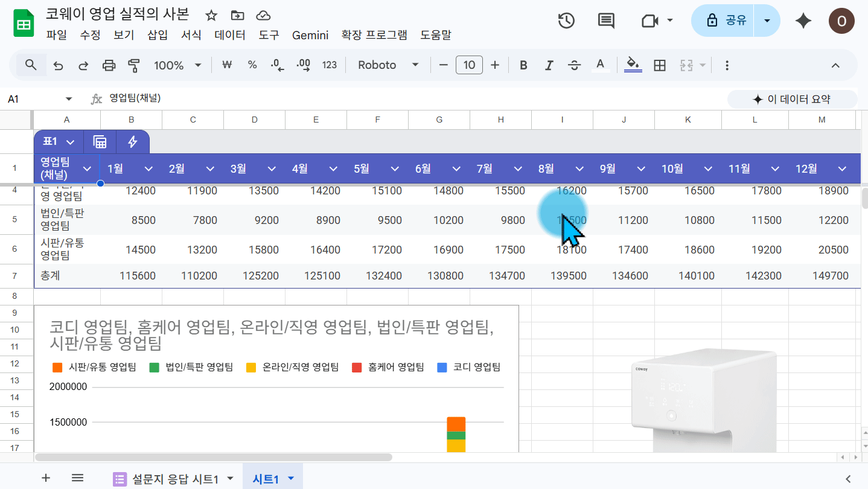The width and height of the screenshot is (868, 489).
Task: Redo the last action
Action: click(83, 65)
